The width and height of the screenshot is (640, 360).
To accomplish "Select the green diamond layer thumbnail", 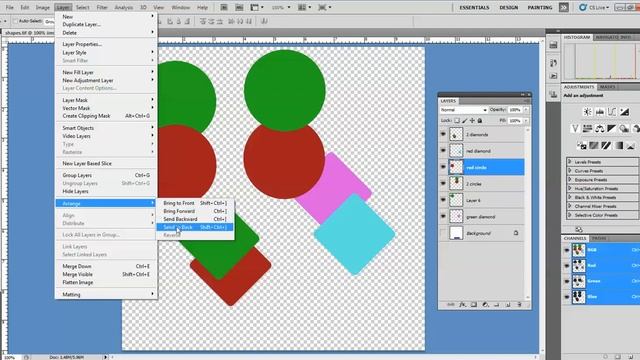I will pyautogui.click(x=456, y=217).
